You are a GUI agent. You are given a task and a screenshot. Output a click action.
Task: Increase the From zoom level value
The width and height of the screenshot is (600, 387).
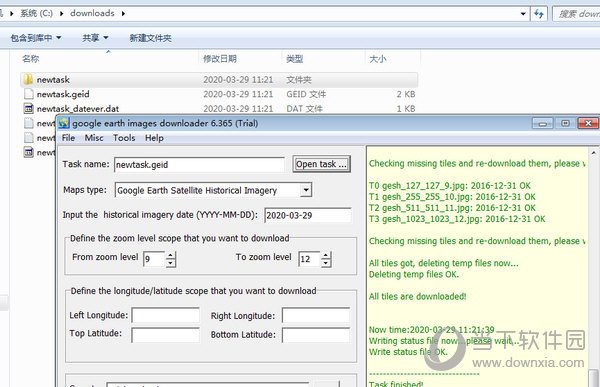click(171, 255)
